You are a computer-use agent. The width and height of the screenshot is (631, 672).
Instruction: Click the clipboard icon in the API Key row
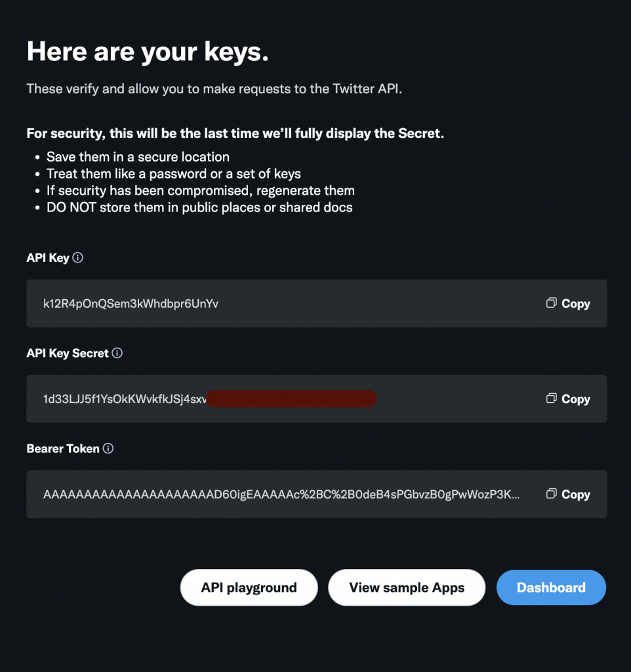pos(552,303)
